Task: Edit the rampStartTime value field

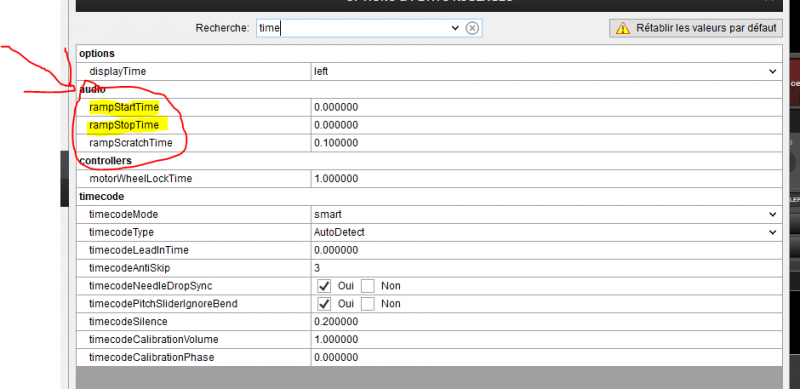Action: coord(546,107)
